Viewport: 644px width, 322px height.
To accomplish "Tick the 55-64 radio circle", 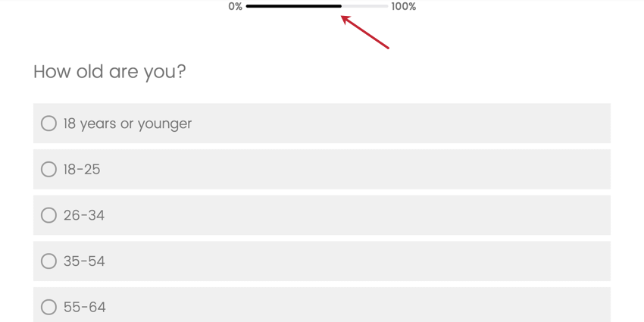I will click(x=48, y=307).
